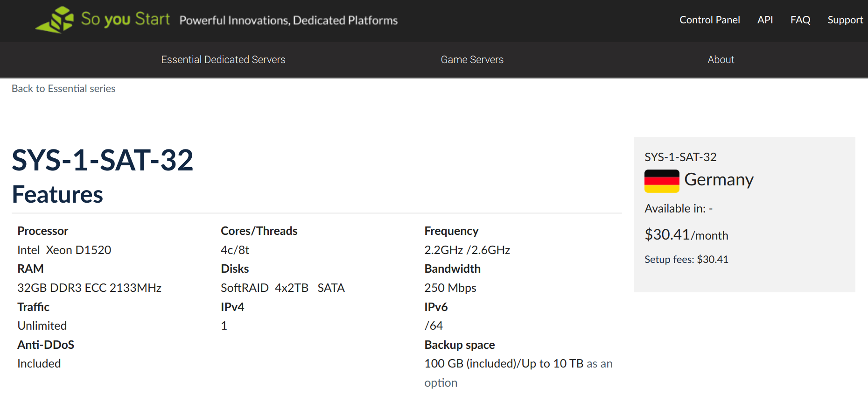Select IPv6 value /64
The height and width of the screenshot is (396, 868).
coord(434,325)
